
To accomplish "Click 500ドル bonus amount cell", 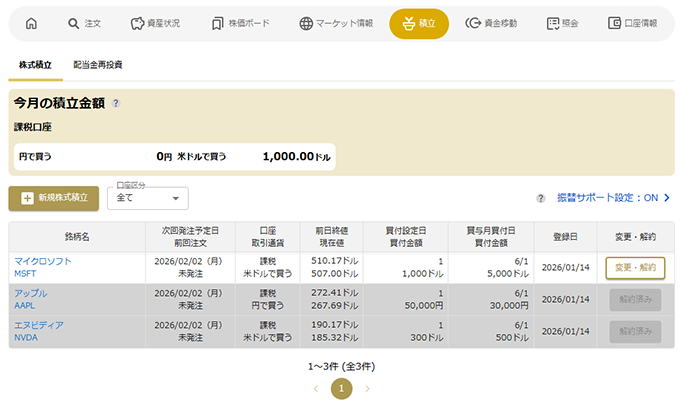I will tap(512, 338).
